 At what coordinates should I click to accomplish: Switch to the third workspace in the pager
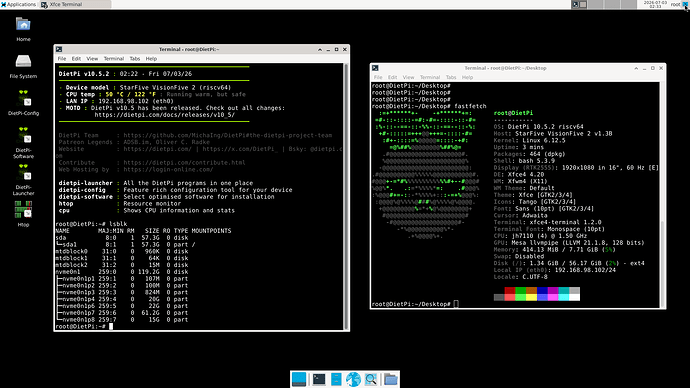(612, 4)
